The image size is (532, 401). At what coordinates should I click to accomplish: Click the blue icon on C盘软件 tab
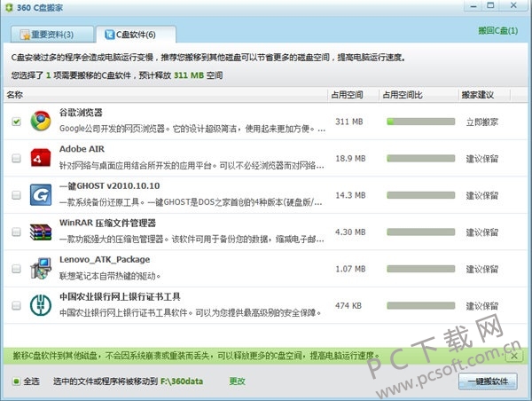point(110,35)
